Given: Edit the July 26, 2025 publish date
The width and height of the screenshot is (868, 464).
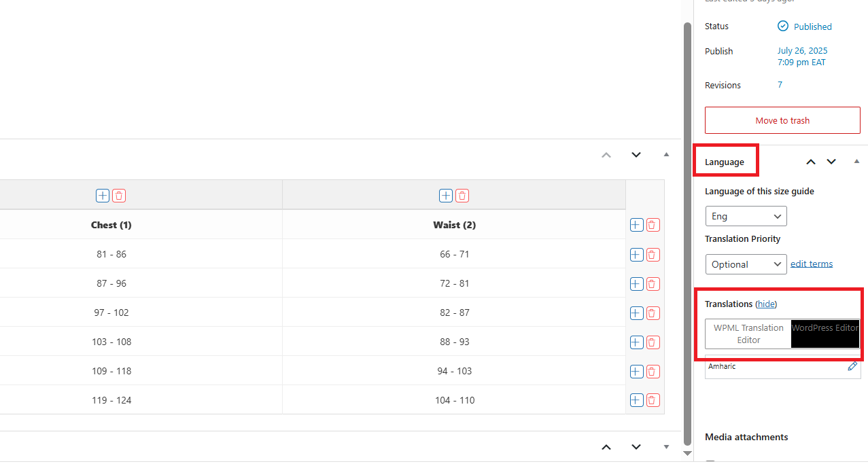Looking at the screenshot, I should point(802,56).
